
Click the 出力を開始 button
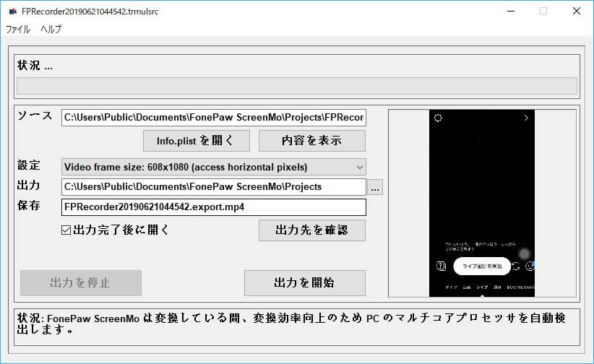(304, 283)
